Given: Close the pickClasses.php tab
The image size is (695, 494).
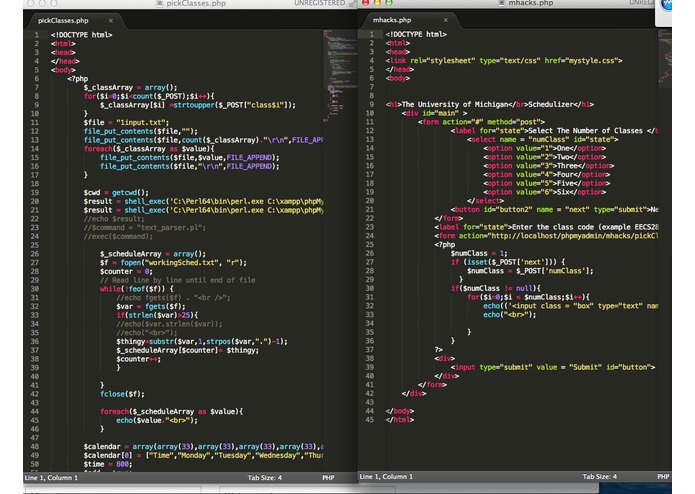Looking at the screenshot, I should click(110, 21).
